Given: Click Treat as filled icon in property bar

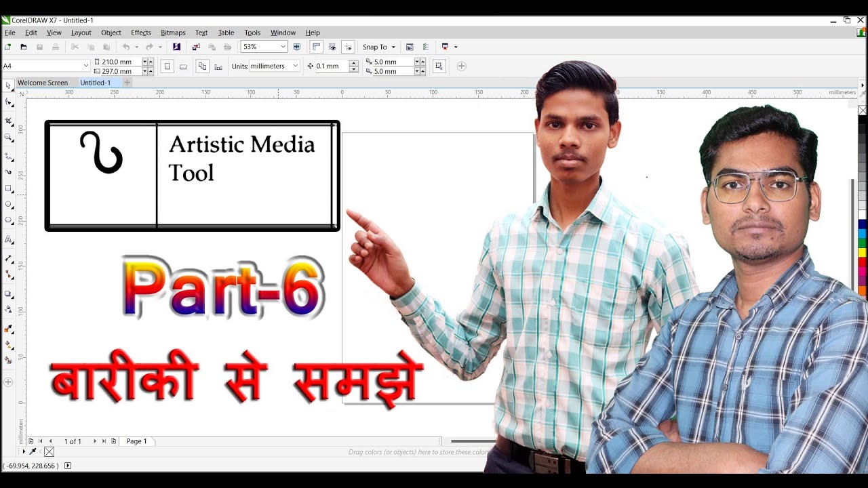Looking at the screenshot, I should pyautogui.click(x=439, y=66).
